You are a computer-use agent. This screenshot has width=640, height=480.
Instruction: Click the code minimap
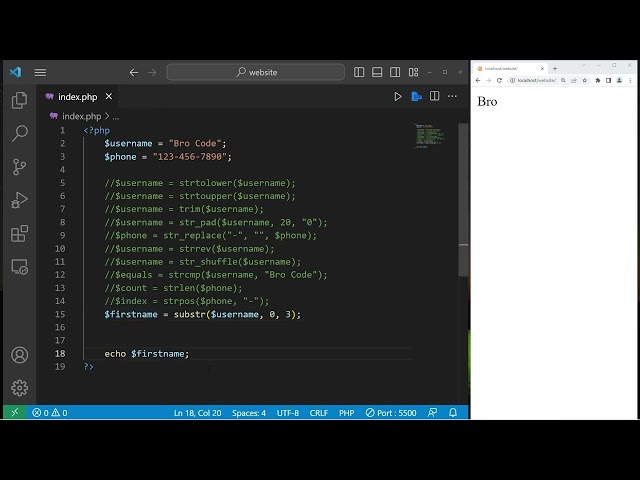click(x=429, y=136)
